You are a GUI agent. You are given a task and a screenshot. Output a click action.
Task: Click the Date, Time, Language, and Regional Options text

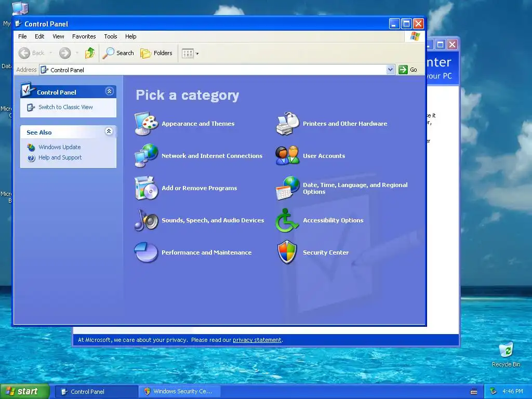tap(355, 188)
